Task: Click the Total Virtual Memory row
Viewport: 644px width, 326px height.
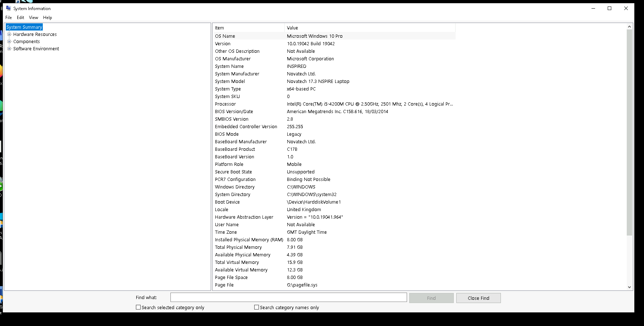Action: tap(334, 262)
